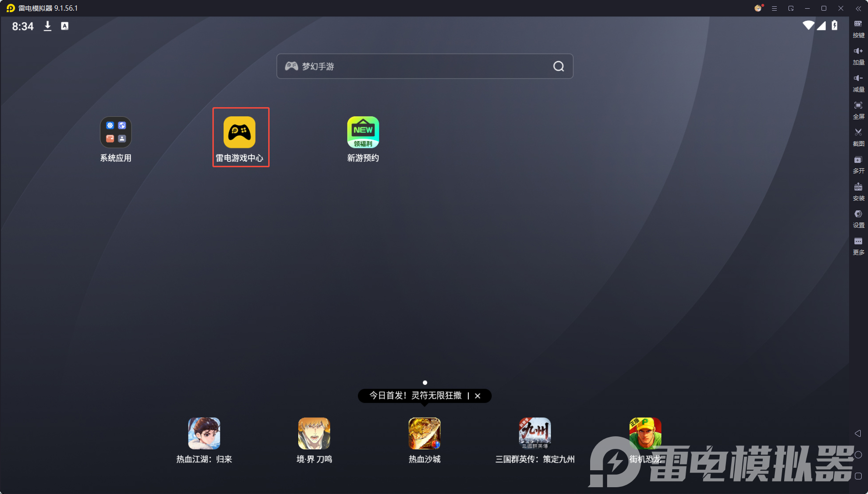Open 多开 multi-instance manager
This screenshot has width=868, height=494.
pyautogui.click(x=858, y=165)
